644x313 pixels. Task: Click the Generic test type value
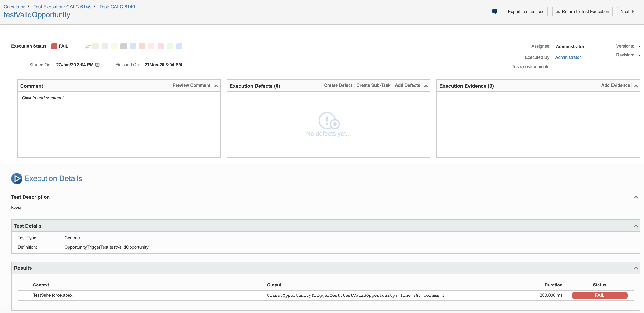pyautogui.click(x=72, y=238)
